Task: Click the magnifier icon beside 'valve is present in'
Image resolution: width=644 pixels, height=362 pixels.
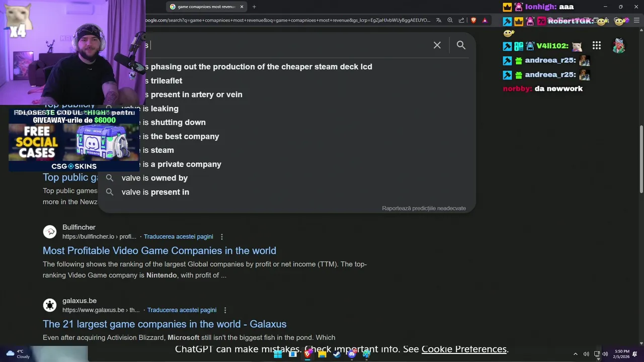Action: click(110, 192)
